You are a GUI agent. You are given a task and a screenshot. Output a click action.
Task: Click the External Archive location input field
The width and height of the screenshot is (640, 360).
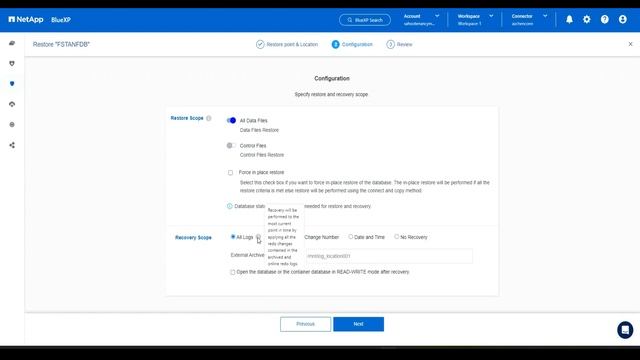point(388,256)
